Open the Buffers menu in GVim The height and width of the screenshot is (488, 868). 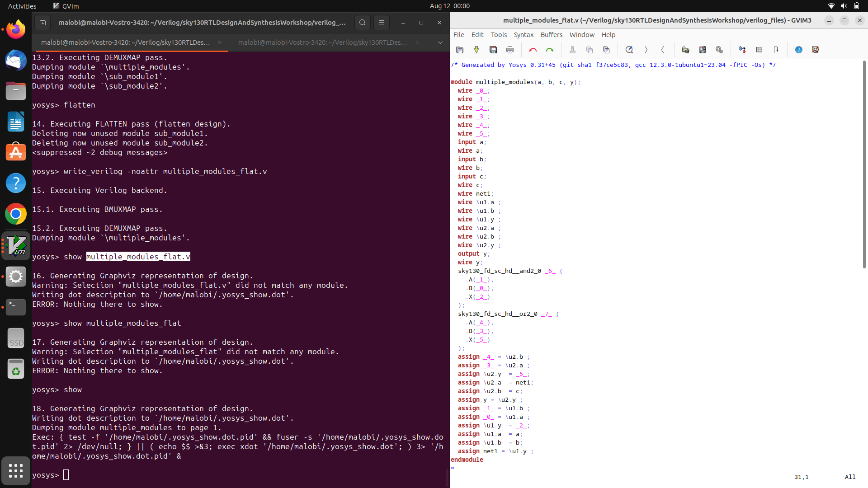click(551, 34)
